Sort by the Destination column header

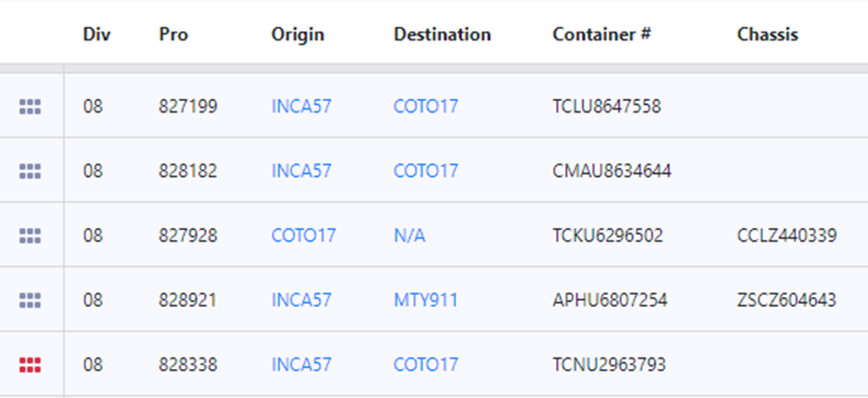442,35
